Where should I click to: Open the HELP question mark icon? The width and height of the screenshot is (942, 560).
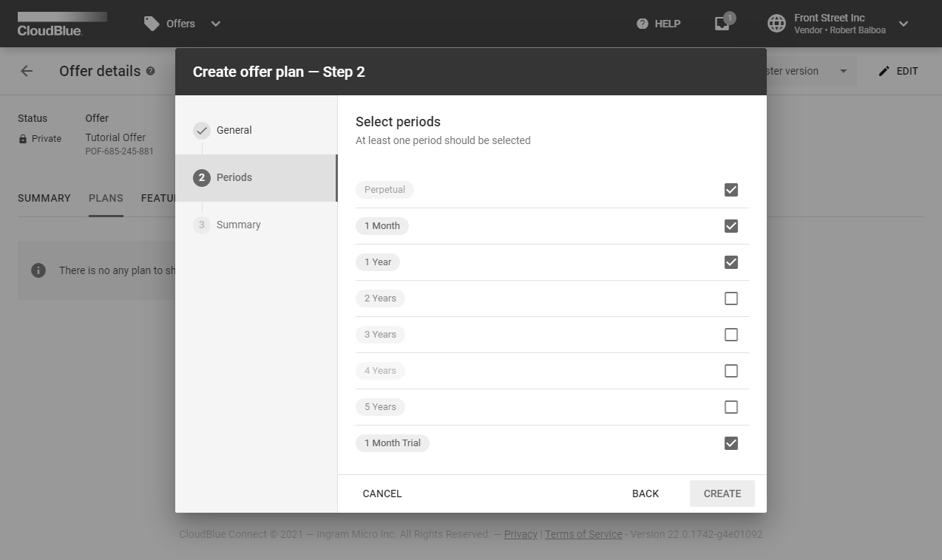click(643, 24)
